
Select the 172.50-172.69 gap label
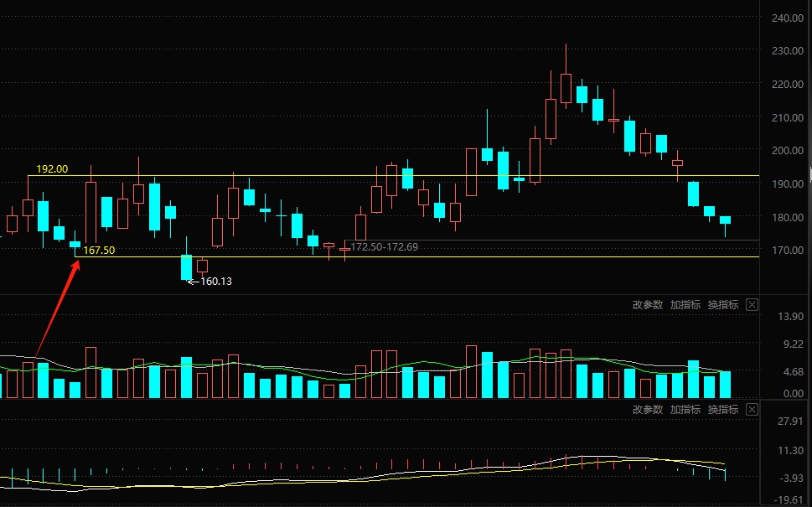(385, 247)
